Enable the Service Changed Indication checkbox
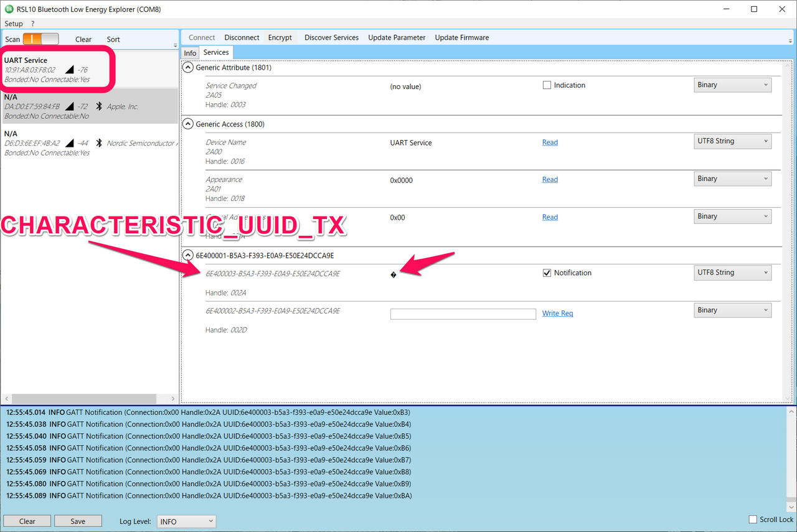The width and height of the screenshot is (797, 532). click(547, 85)
